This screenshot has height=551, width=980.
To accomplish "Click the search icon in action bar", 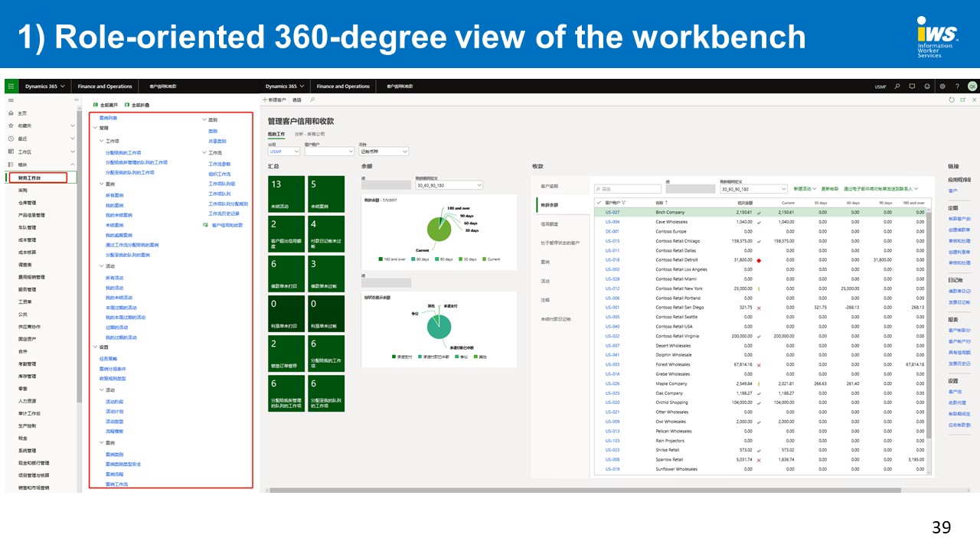I will click(312, 99).
